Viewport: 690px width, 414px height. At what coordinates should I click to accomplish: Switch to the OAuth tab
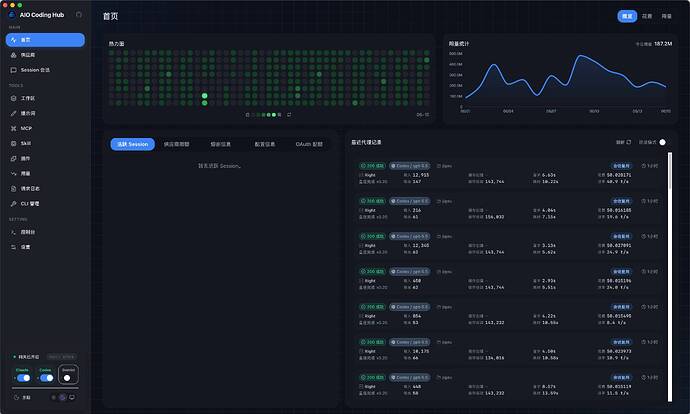(x=309, y=144)
